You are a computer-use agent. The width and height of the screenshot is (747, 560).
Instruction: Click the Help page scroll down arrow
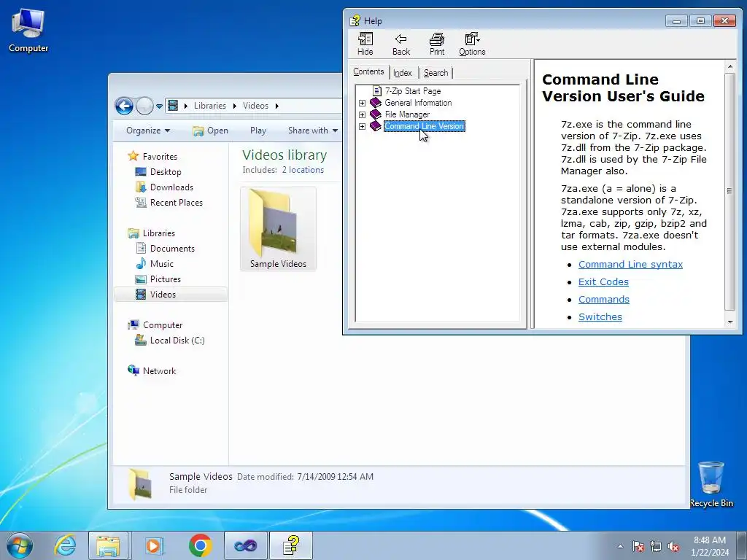pos(729,322)
